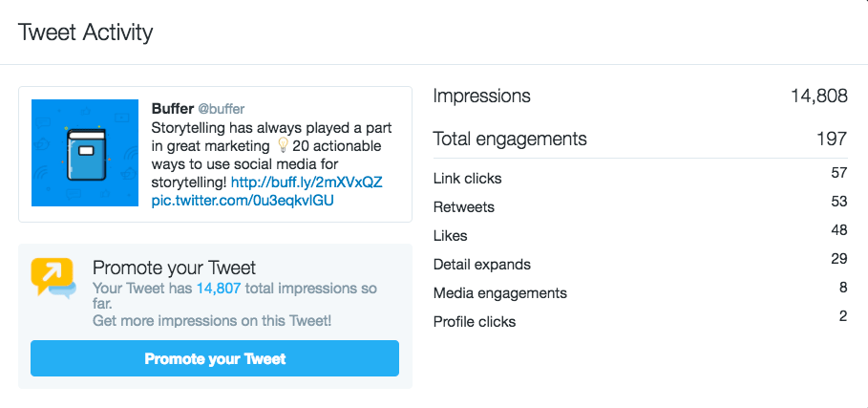Open the pic.twitter.com/0u3eqkvlGU link

[x=243, y=201]
